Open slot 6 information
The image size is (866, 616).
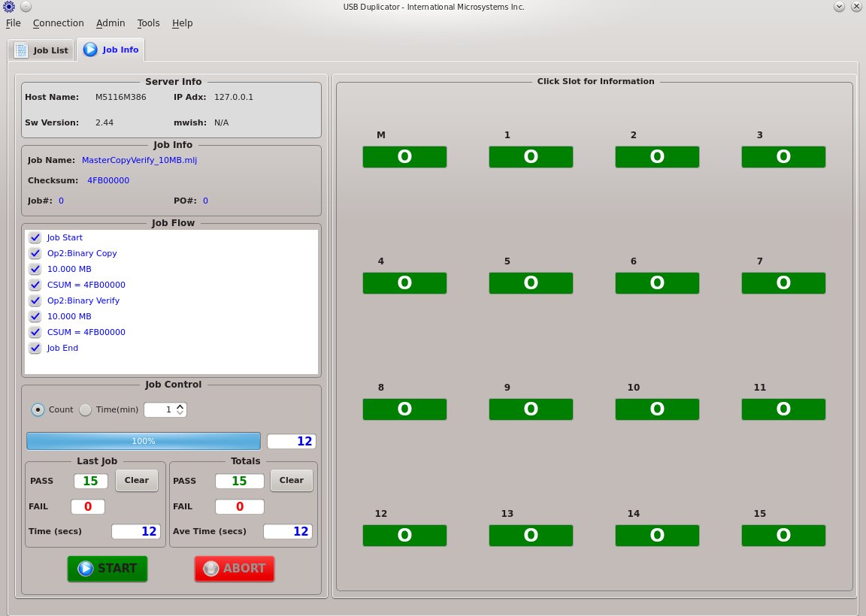pos(657,283)
